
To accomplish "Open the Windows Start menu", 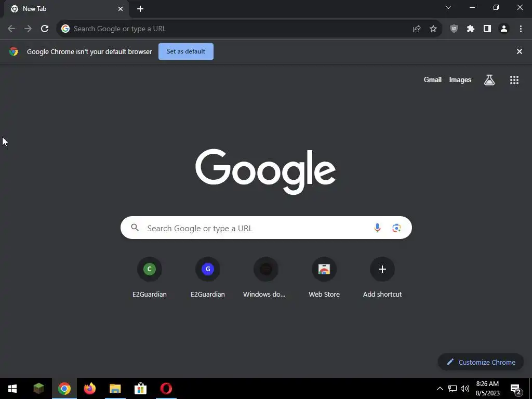I will pos(12,389).
